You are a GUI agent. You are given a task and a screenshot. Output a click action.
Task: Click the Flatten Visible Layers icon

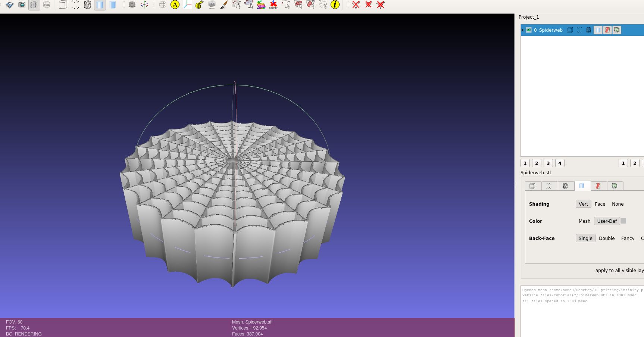coord(132,5)
